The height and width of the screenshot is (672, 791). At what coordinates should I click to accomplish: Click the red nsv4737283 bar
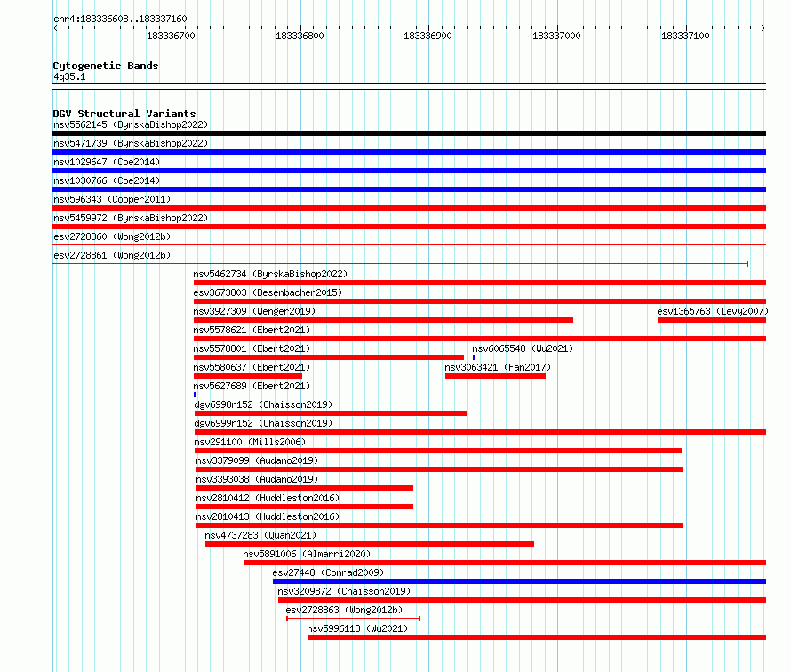pyautogui.click(x=370, y=544)
